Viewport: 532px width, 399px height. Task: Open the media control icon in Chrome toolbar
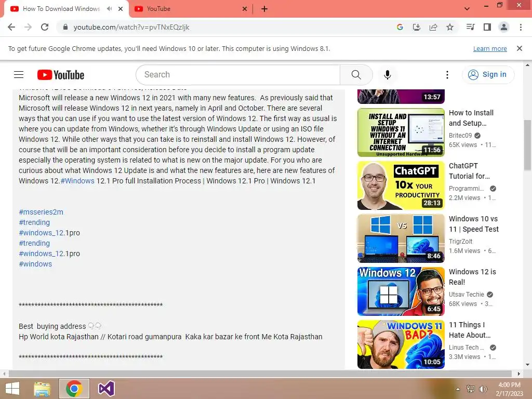coord(471,27)
